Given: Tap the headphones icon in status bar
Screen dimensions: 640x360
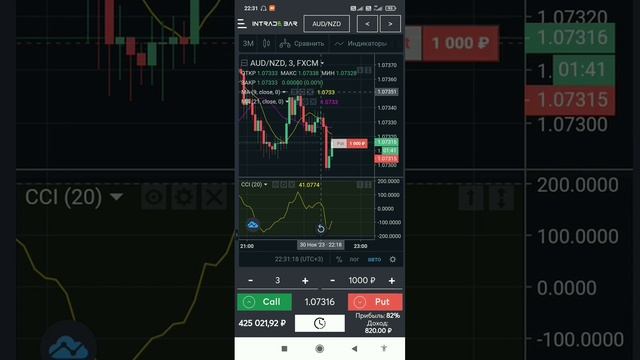Looking at the screenshot, I should pos(263,8).
